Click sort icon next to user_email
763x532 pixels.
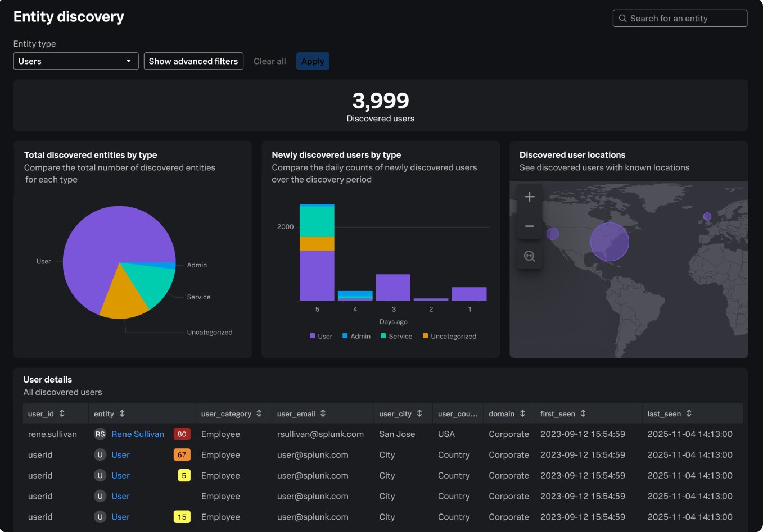pos(323,413)
